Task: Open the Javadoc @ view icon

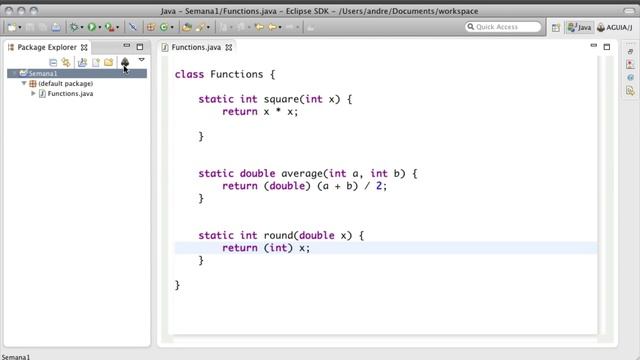Action: coord(630,78)
